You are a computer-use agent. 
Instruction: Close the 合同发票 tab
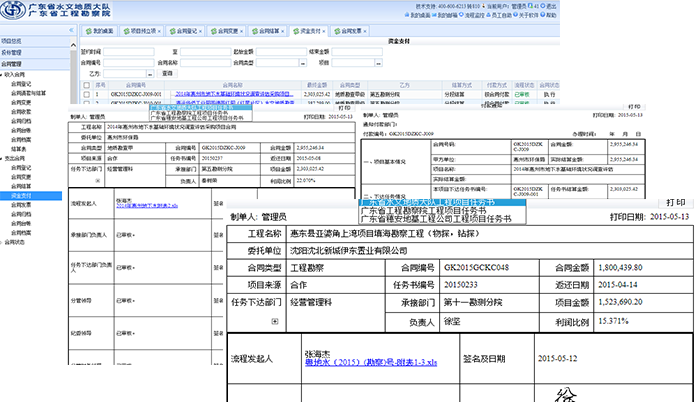click(365, 31)
